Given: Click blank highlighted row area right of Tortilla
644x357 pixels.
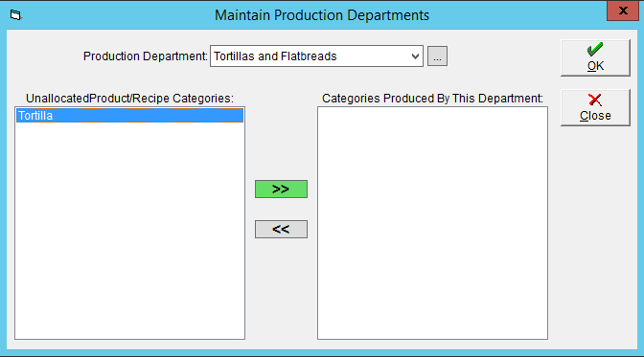Looking at the screenshot, I should coord(148,116).
